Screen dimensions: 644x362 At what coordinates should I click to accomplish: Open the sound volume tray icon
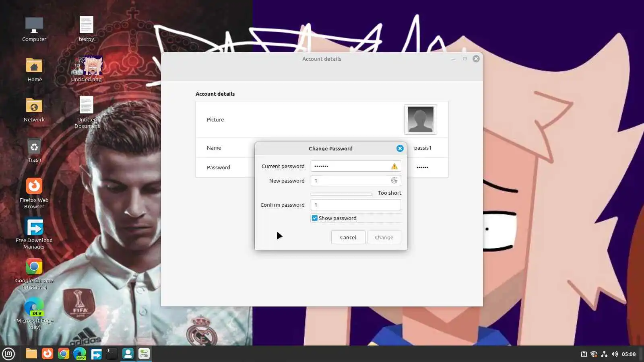(615, 354)
